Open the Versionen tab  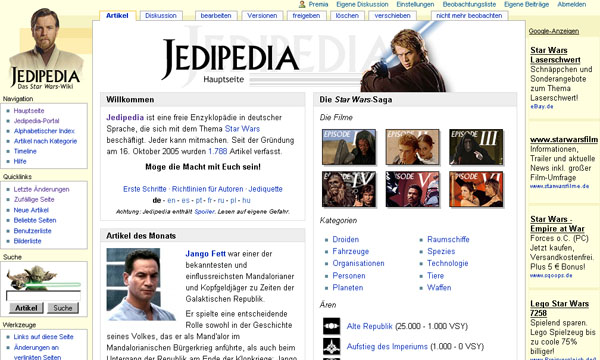[262, 16]
